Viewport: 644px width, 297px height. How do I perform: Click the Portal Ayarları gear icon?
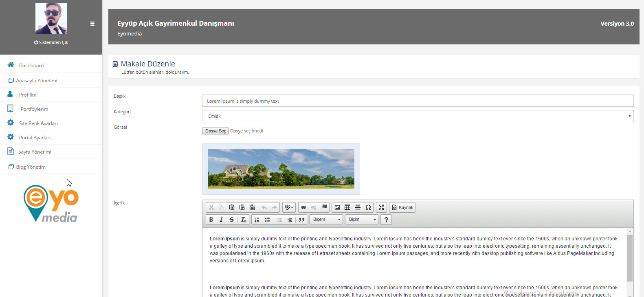(x=11, y=137)
